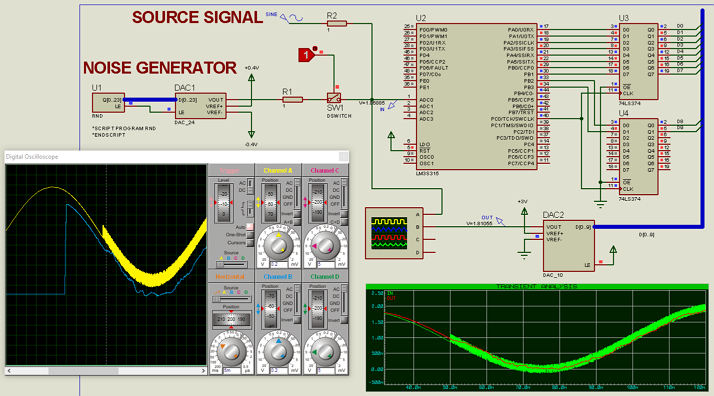Click the *SCRIPT PROGRAM RND text

124,128
